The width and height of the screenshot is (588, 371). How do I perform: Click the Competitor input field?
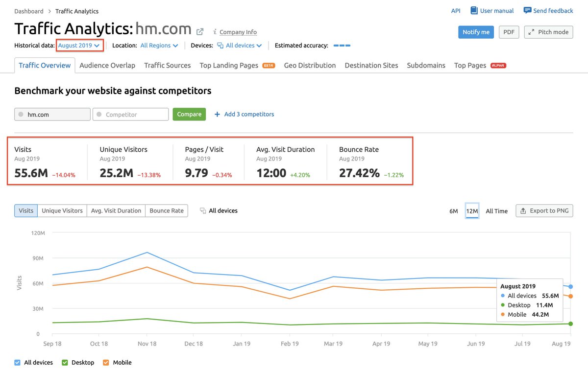point(130,114)
